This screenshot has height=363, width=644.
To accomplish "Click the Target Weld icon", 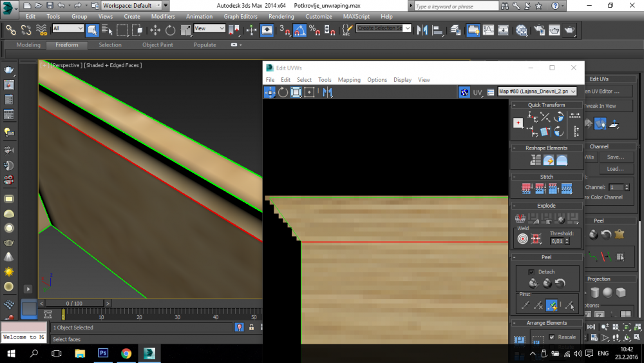I will click(522, 239).
